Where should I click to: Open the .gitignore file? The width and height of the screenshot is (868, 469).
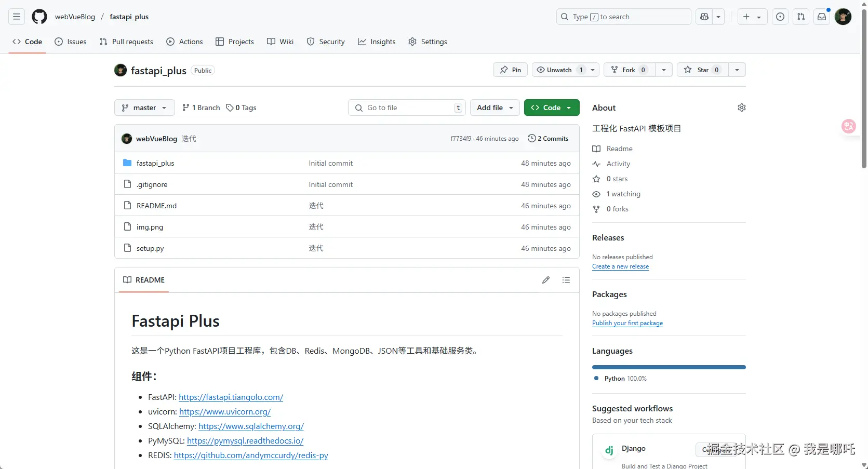pos(152,184)
